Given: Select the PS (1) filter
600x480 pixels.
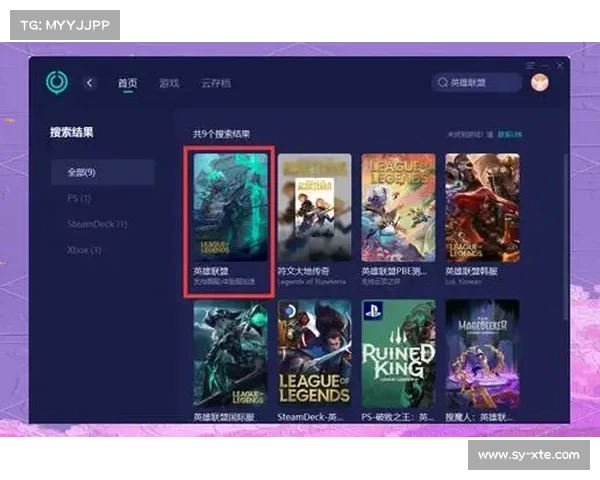Looking at the screenshot, I should point(79,198).
